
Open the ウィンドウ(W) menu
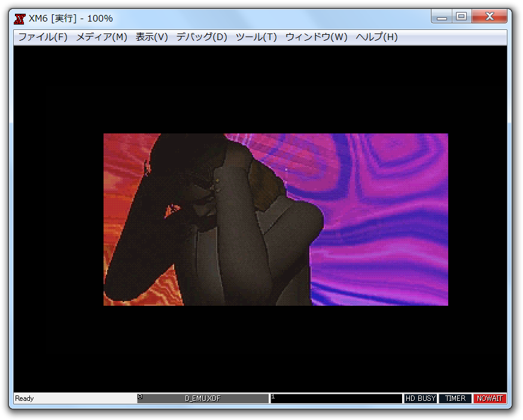(x=316, y=37)
